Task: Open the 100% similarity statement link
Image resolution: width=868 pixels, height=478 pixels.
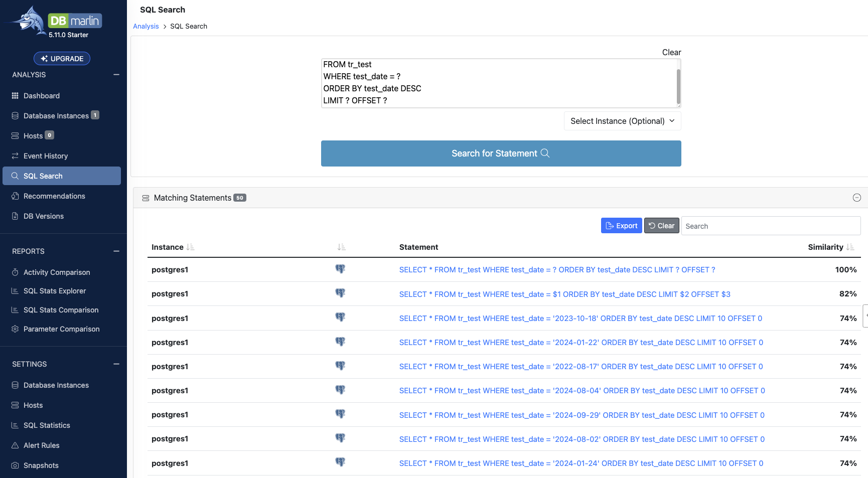Action: click(x=557, y=270)
